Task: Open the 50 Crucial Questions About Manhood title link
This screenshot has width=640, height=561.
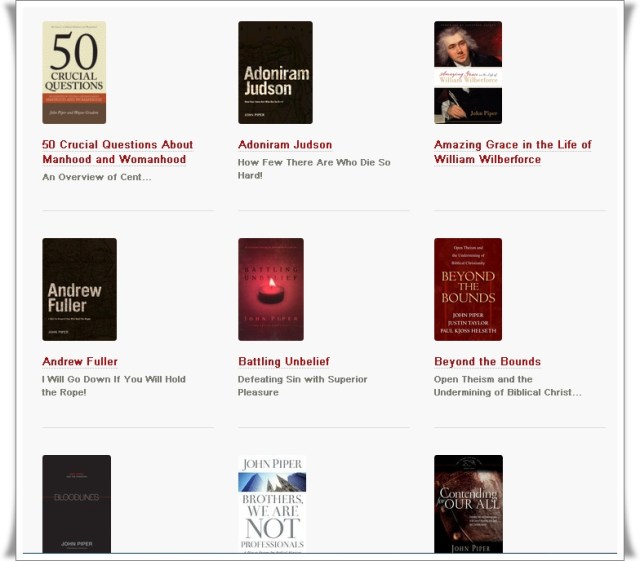Action: point(118,152)
